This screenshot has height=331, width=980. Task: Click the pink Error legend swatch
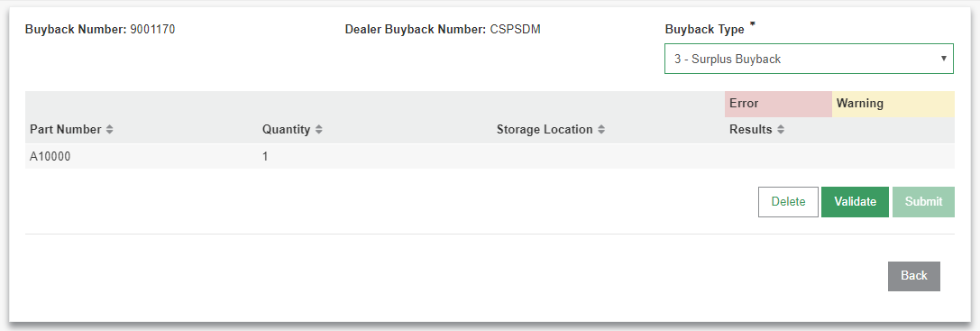[x=778, y=104]
